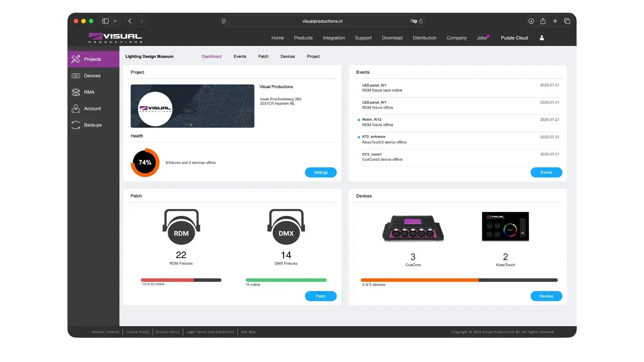Click the Devices sidebar icon
The image size is (644, 362).
coord(76,76)
